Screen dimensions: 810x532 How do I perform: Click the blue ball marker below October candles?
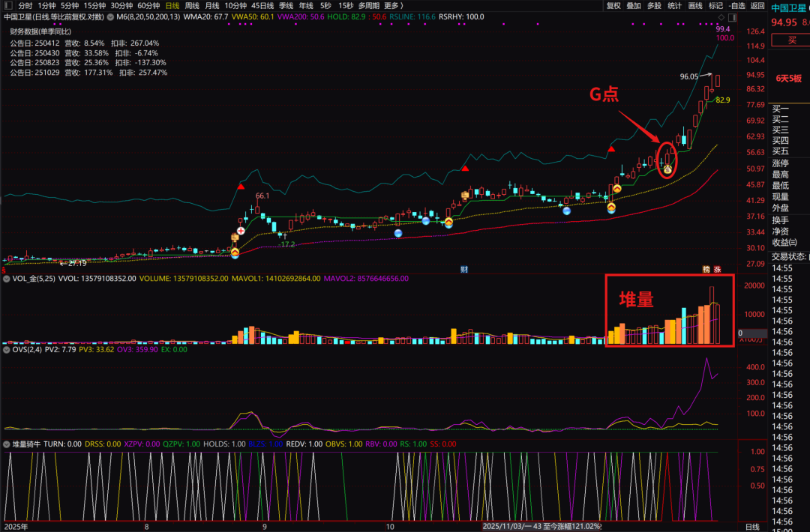click(397, 233)
